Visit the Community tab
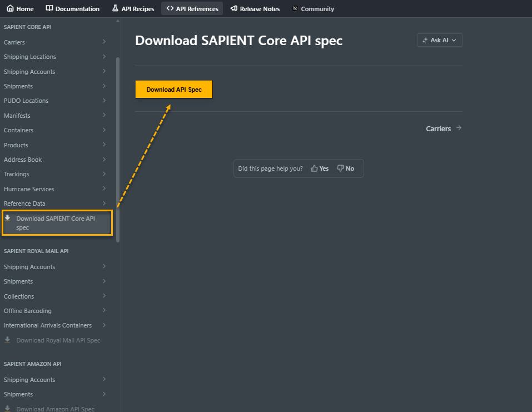Viewport: 532px width, 412px height. [x=313, y=8]
